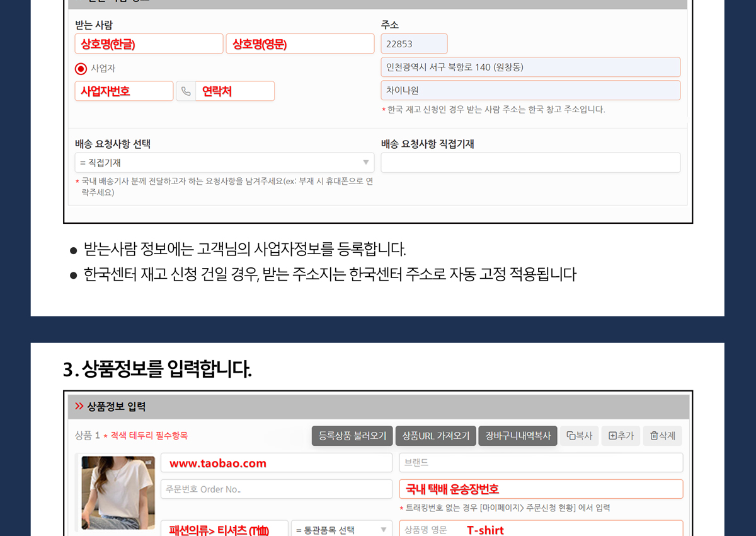The image size is (756, 536).
Task: Open the 배송 요청사항 선택 dropdown
Action: (x=224, y=163)
